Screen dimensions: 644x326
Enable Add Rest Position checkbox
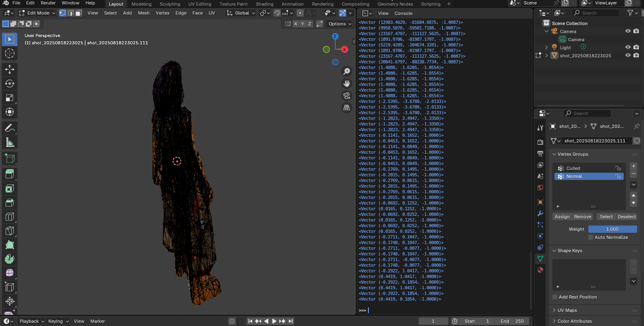(x=555, y=297)
